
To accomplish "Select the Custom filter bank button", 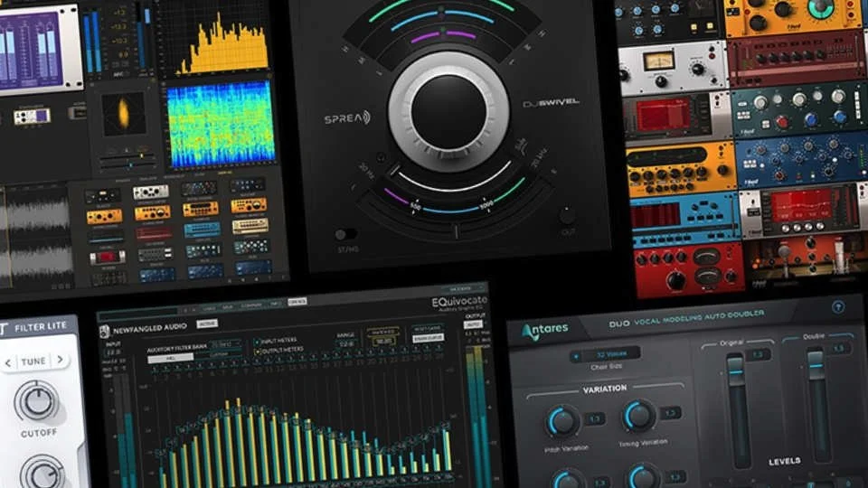I will (x=218, y=354).
